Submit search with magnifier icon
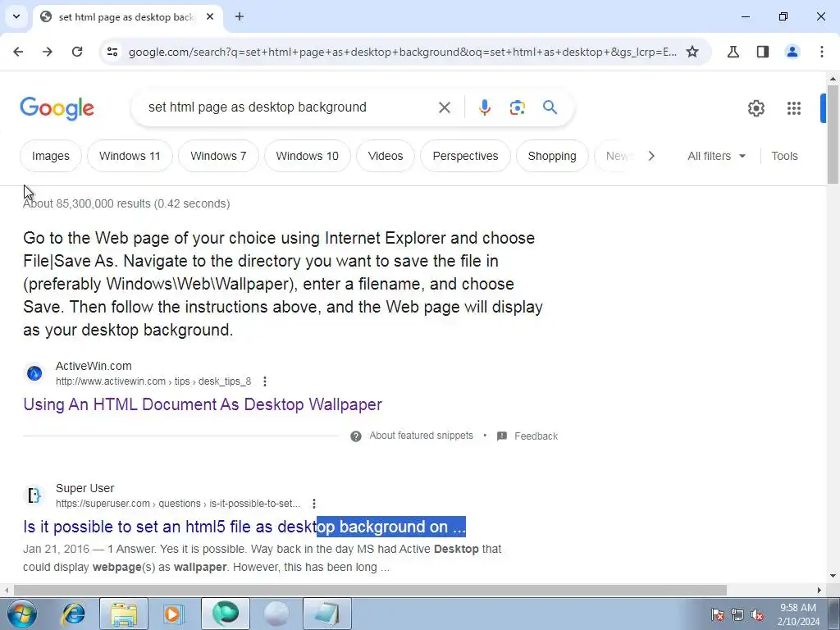This screenshot has height=630, width=840. coord(550,107)
